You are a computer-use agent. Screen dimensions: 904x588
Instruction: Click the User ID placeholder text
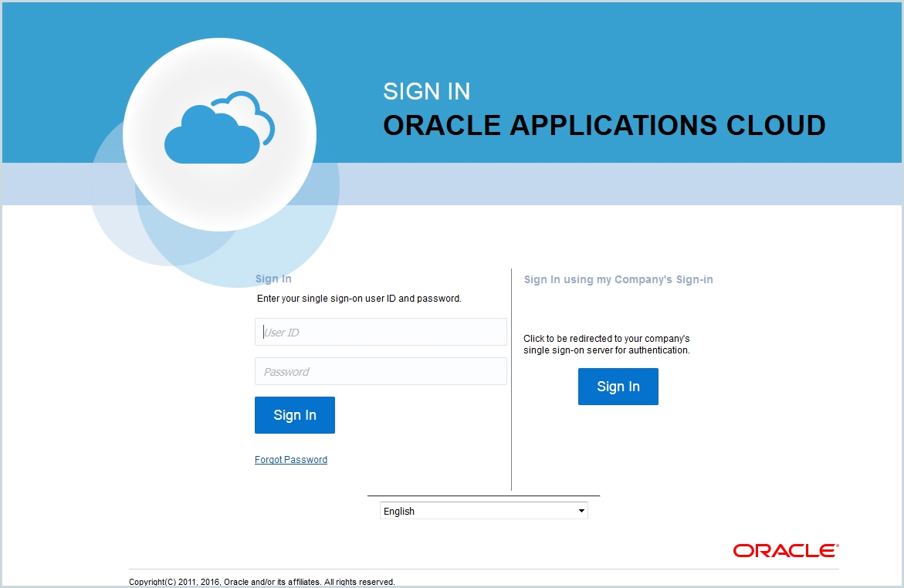tap(281, 332)
